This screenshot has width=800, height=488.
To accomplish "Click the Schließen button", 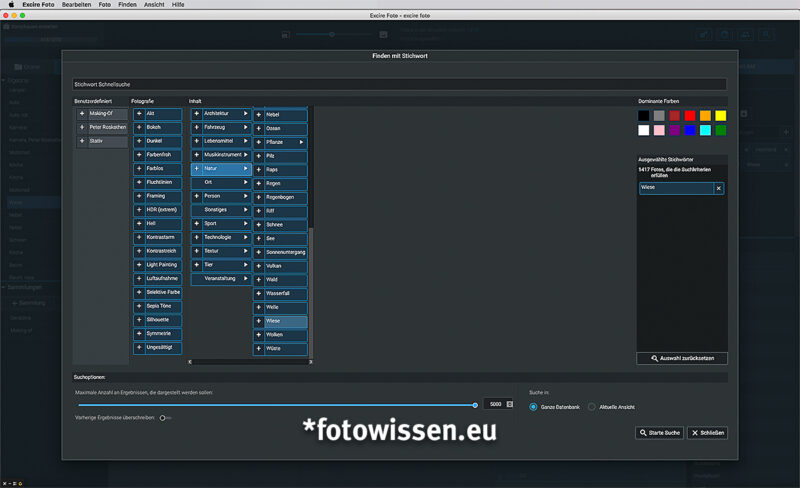I will (x=708, y=433).
